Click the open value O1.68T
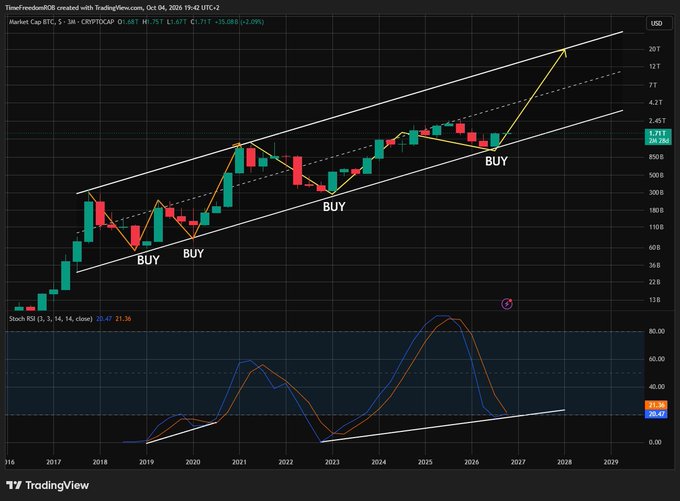This screenshot has height=501, width=680. (129, 22)
